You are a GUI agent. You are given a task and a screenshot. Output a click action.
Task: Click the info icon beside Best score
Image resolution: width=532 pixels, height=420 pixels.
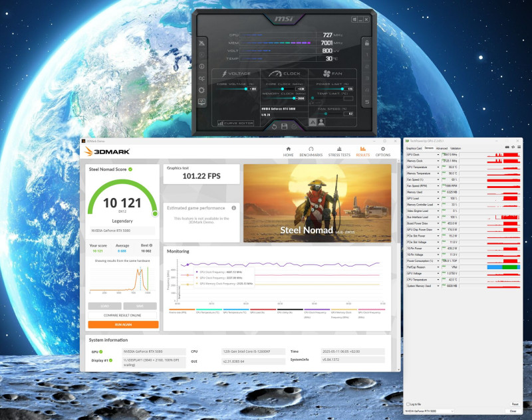(x=151, y=245)
